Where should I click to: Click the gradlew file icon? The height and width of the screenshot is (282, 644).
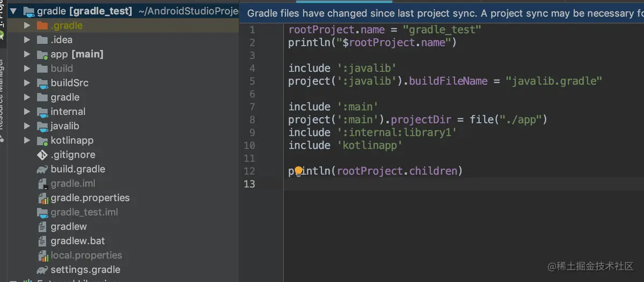pyautogui.click(x=42, y=227)
